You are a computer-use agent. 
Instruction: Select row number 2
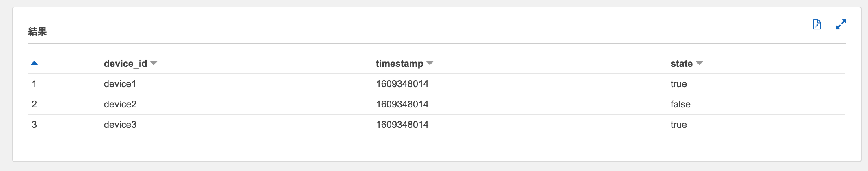34,104
